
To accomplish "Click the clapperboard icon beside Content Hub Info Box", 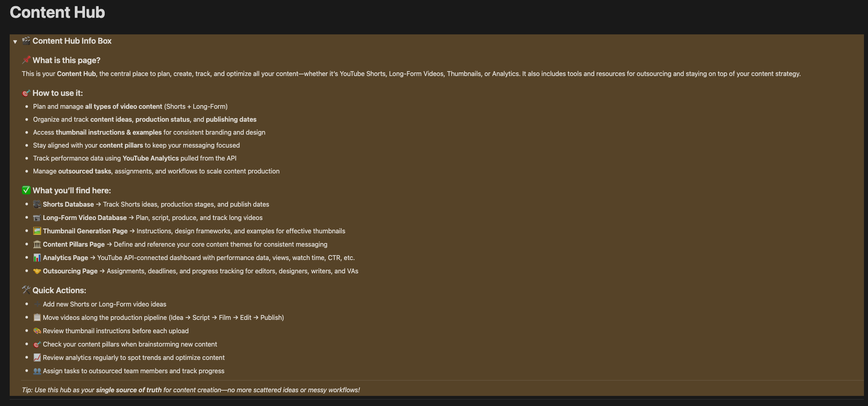I will (26, 41).
